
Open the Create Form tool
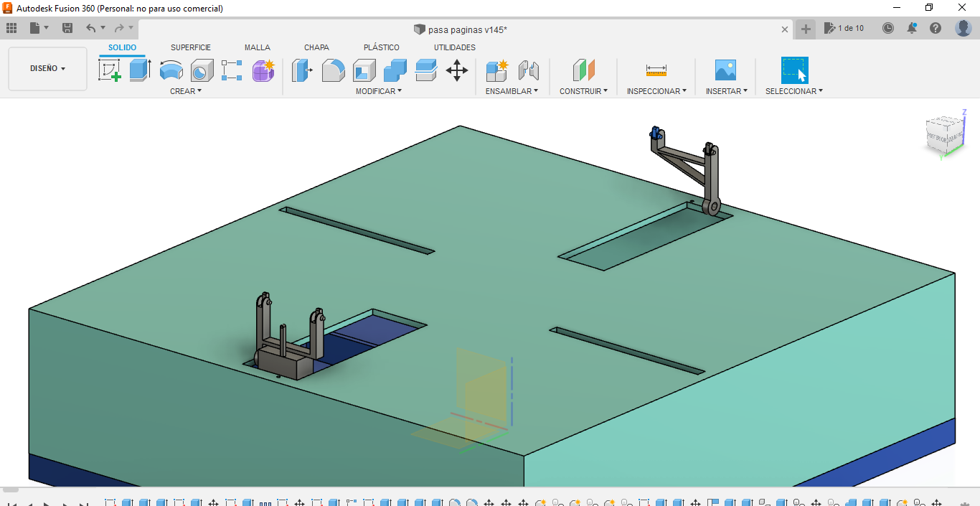(x=263, y=70)
